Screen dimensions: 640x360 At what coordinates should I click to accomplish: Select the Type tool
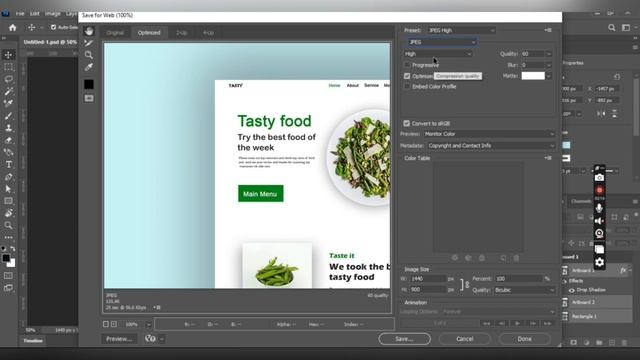[8, 164]
